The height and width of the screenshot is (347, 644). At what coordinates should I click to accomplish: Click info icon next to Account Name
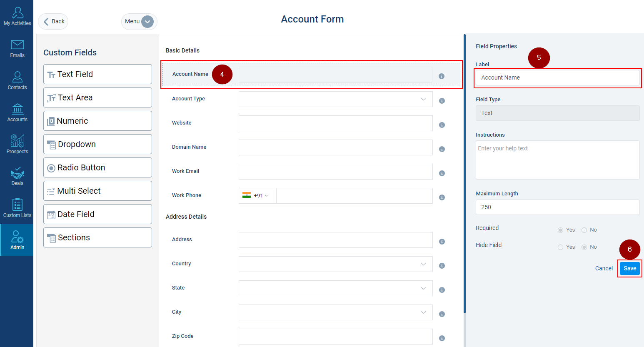[x=442, y=76]
